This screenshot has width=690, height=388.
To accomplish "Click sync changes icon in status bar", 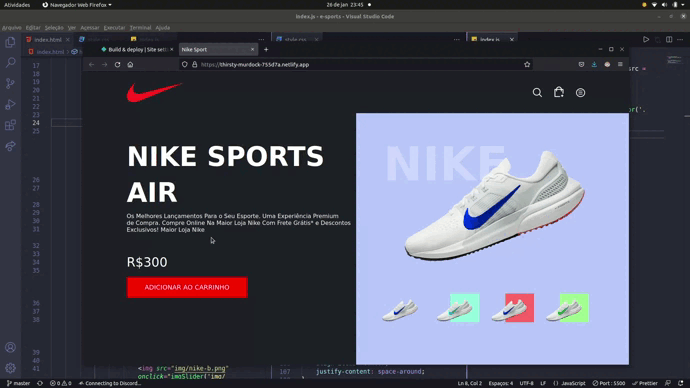I will click(x=40, y=383).
